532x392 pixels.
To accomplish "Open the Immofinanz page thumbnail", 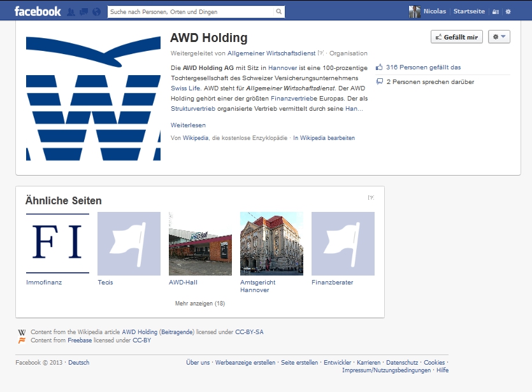I will click(58, 244).
